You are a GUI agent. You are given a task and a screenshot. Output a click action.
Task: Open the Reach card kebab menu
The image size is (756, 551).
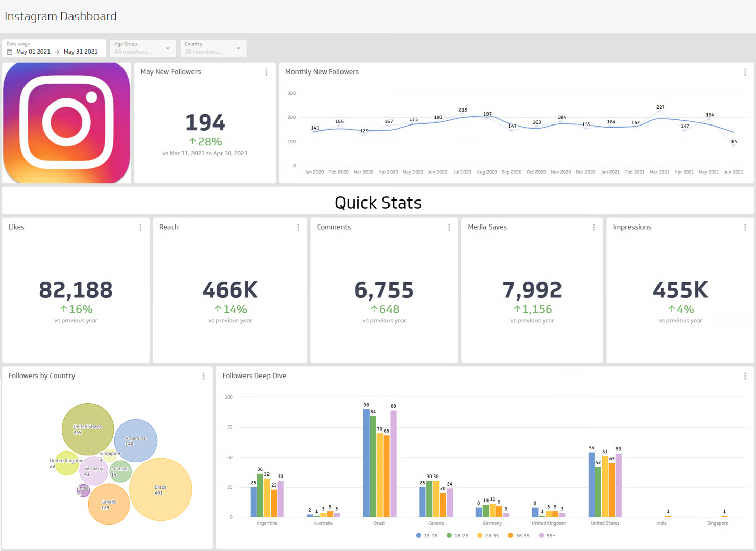click(298, 228)
